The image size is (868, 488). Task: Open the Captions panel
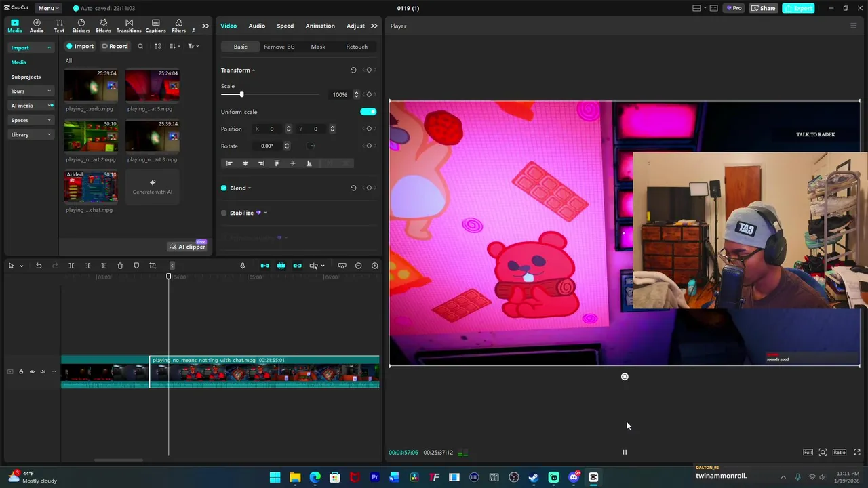pyautogui.click(x=155, y=26)
